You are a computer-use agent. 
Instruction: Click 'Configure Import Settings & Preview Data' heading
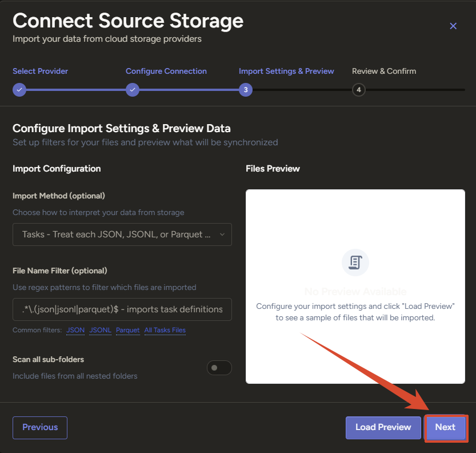point(121,129)
